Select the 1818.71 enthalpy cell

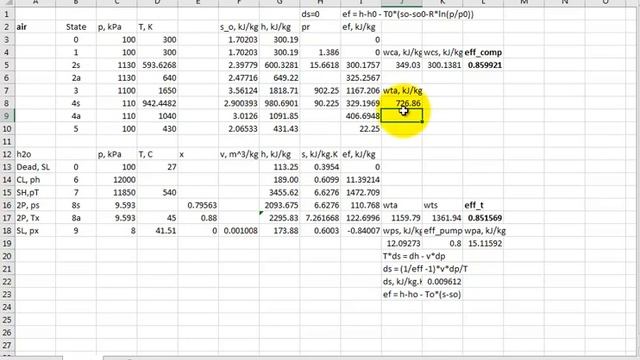280,91
